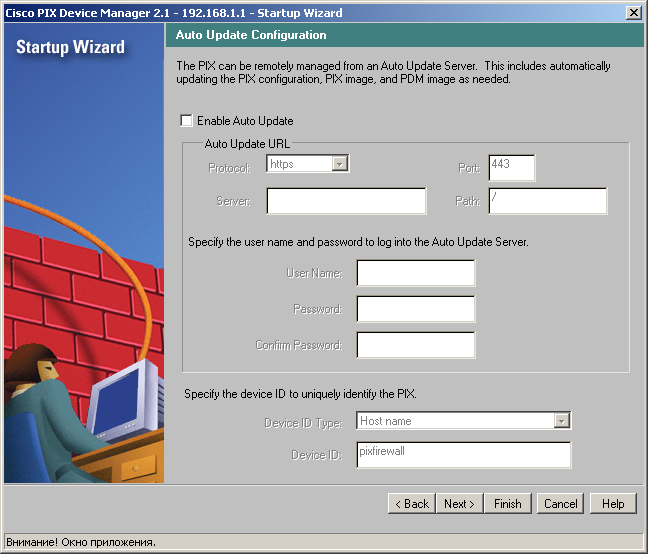
Task: Proceed with the Next button
Action: coord(459,504)
